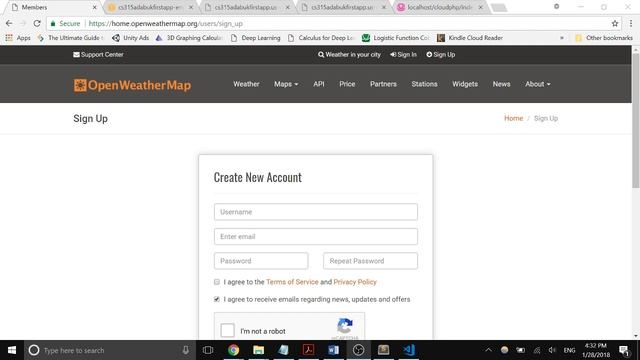Open Task View from taskbar

click(x=208, y=350)
